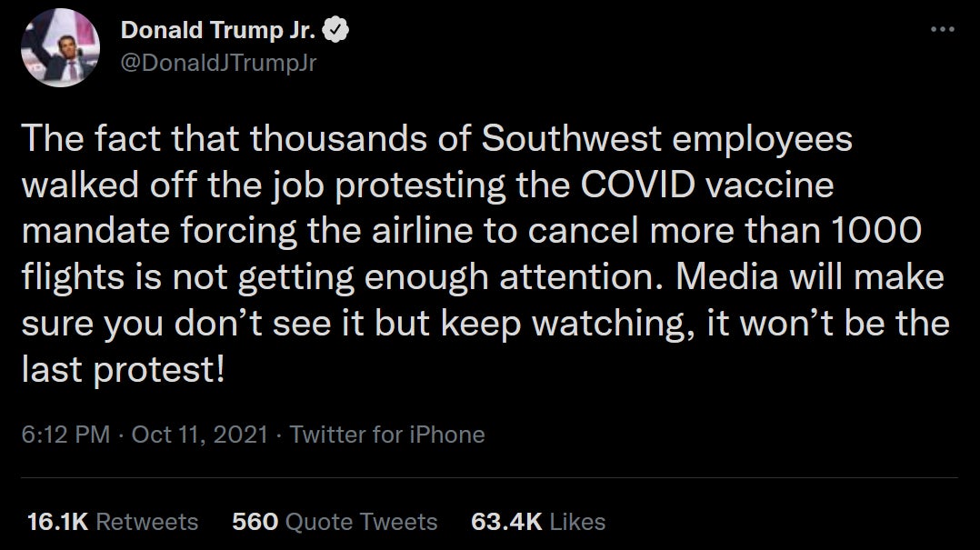Click Donald Trump Jr.'s profile photo
The image size is (980, 550).
pos(58,50)
